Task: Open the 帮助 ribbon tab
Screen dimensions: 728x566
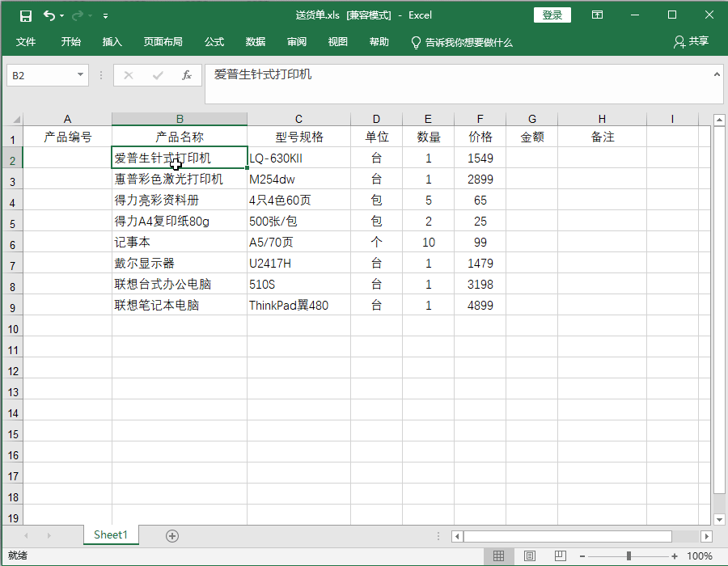Action: [x=379, y=42]
